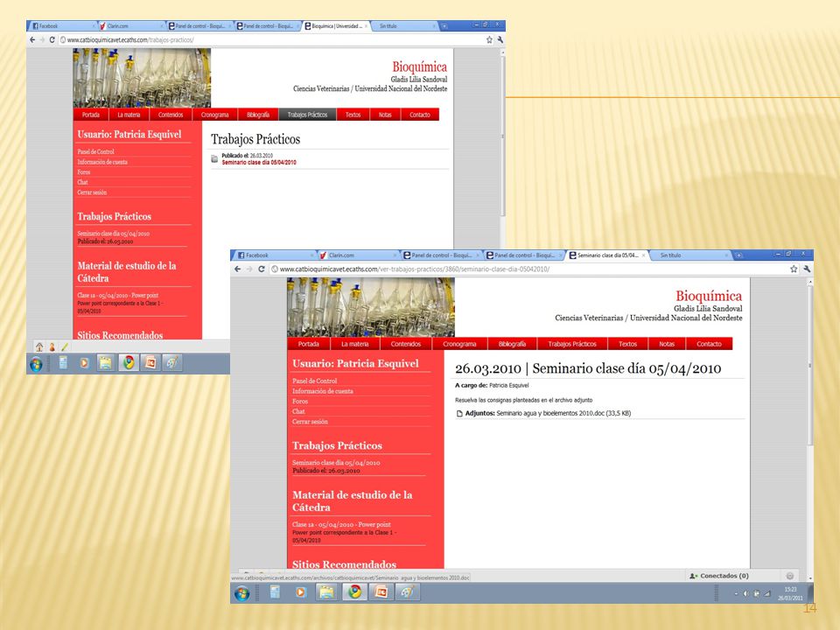
Task: Open Cronograma in the front window's menu
Action: 459,344
